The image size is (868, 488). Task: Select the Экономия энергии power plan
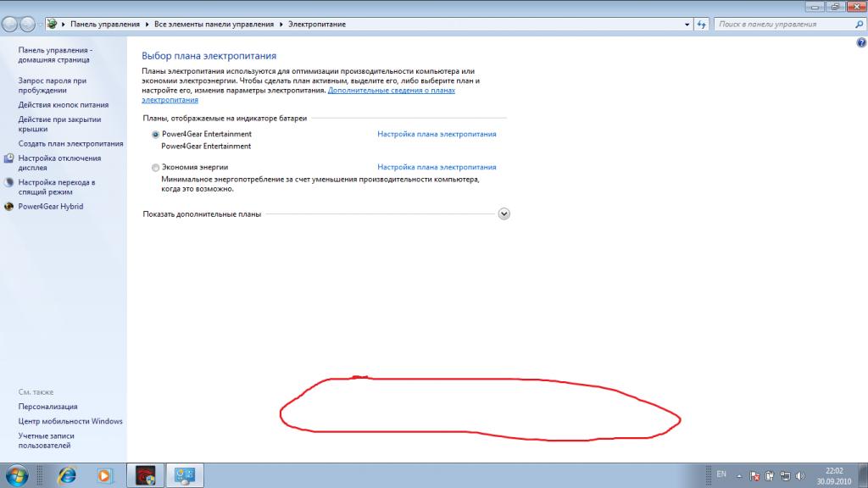(155, 167)
